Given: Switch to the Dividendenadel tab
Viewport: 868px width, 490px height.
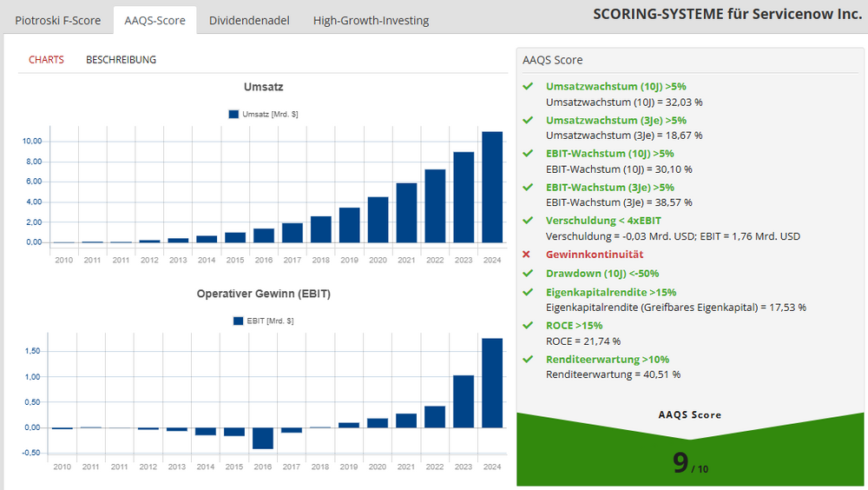Looking at the screenshot, I should [249, 21].
